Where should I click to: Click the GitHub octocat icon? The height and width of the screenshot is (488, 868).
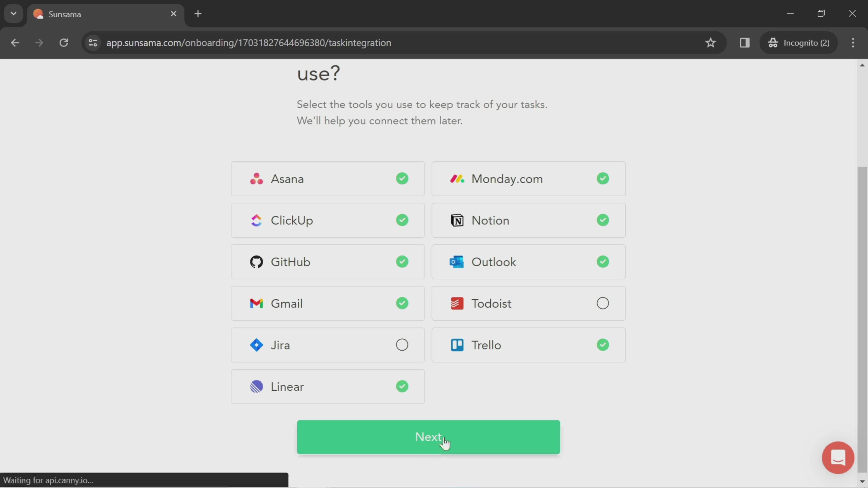[256, 262]
